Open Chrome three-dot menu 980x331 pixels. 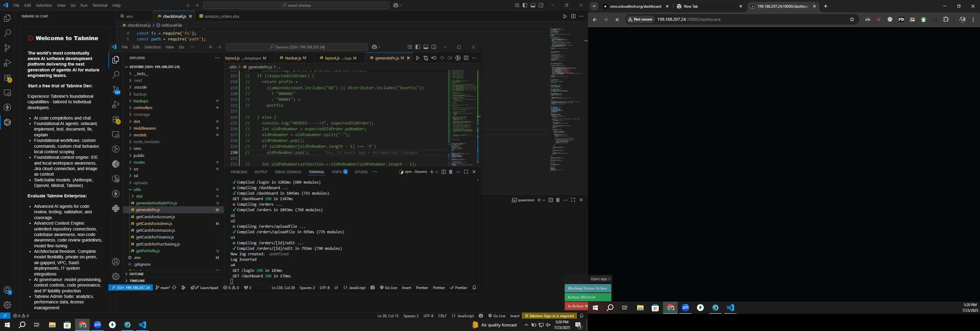point(973,19)
